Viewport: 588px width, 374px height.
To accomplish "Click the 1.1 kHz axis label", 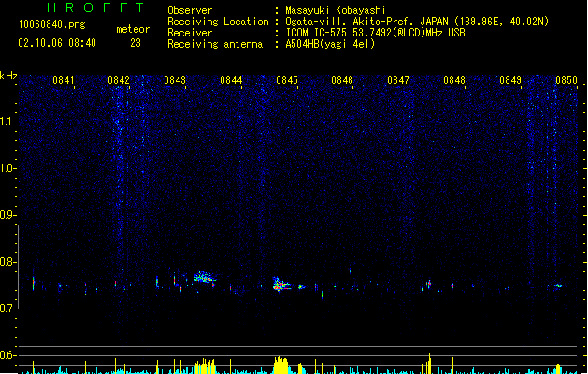I will pyautogui.click(x=7, y=122).
